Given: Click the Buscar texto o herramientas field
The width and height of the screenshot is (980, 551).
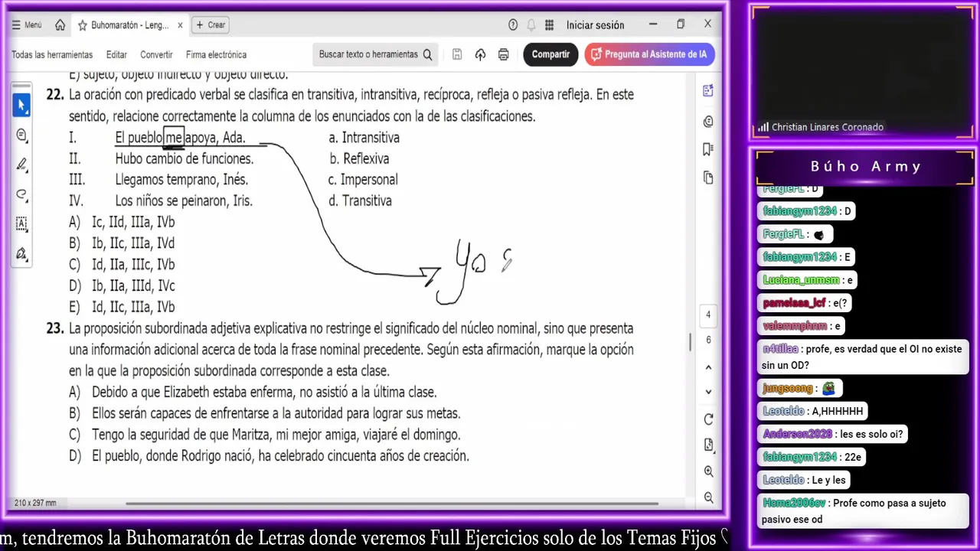Looking at the screenshot, I should pos(375,54).
